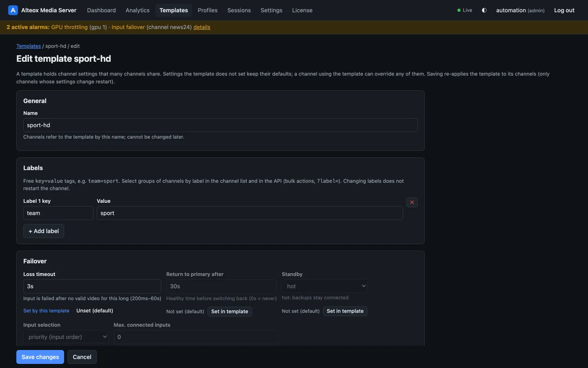Click the Live status indicator
Image resolution: width=588 pixels, height=368 pixels.
coord(465,10)
